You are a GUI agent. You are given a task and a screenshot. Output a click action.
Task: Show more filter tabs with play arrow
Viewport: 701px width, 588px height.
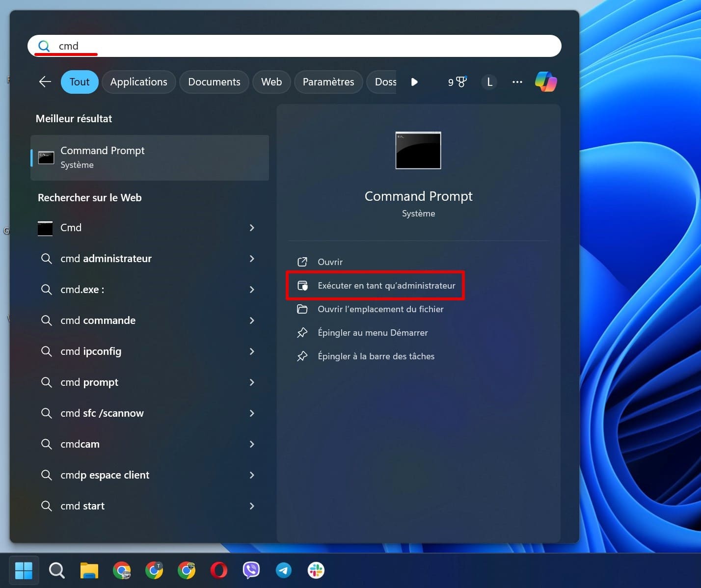pos(414,82)
